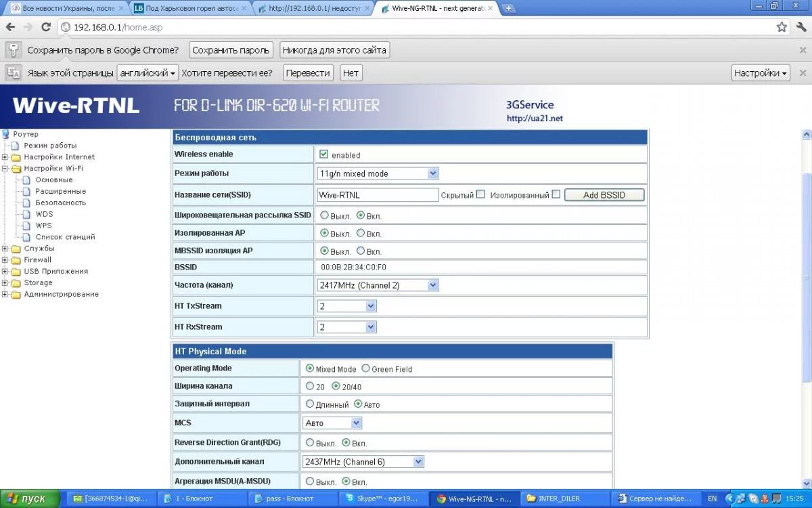
Task: Open Список станций page
Action: tap(65, 237)
